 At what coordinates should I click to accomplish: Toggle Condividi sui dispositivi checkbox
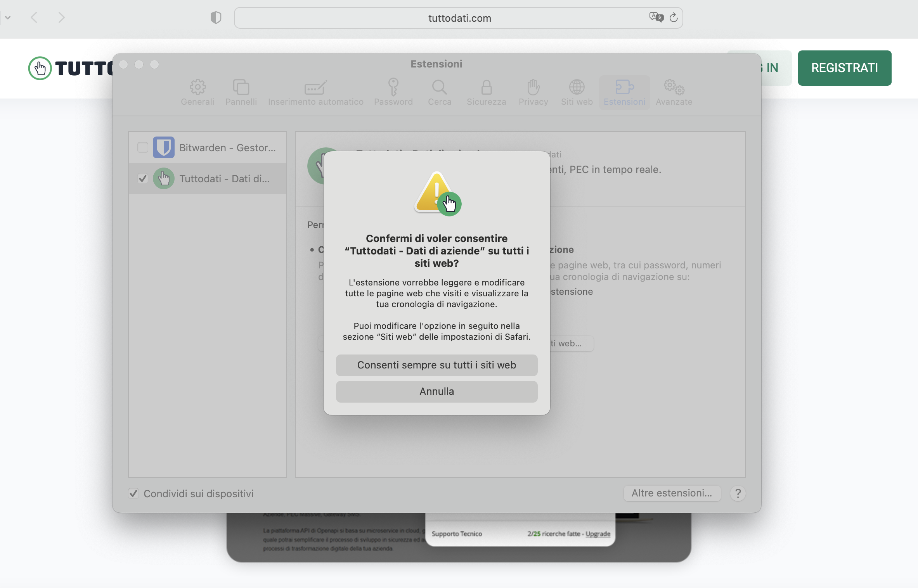[x=133, y=493]
